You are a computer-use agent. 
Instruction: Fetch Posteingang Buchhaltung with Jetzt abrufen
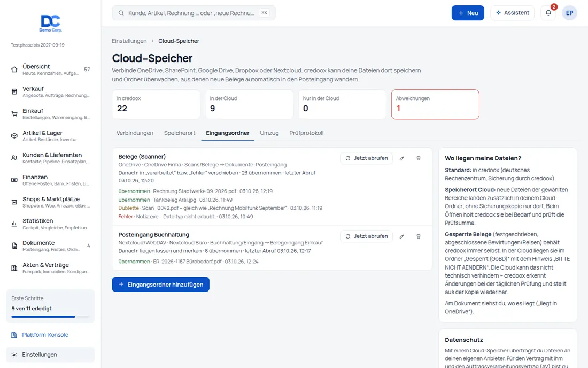tap(366, 236)
